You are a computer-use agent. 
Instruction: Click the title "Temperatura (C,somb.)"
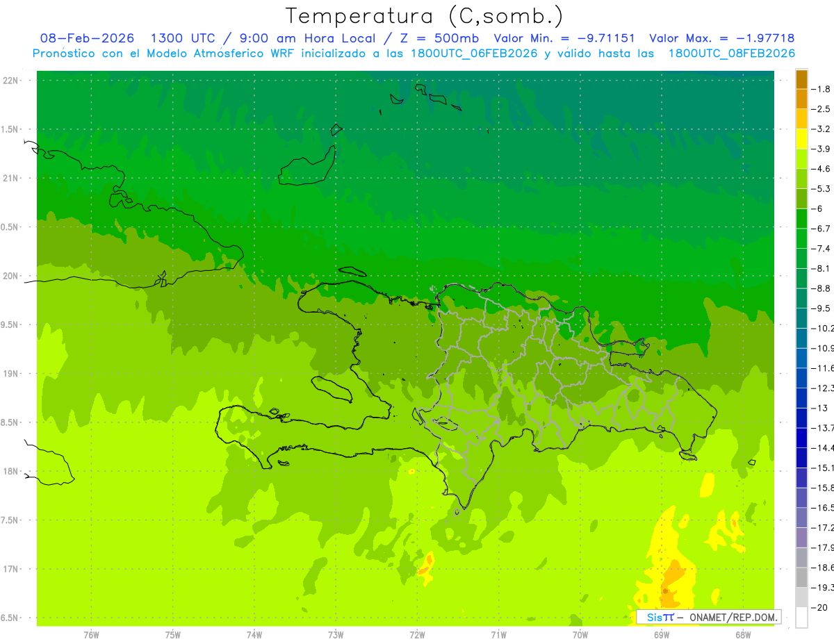pos(425,17)
